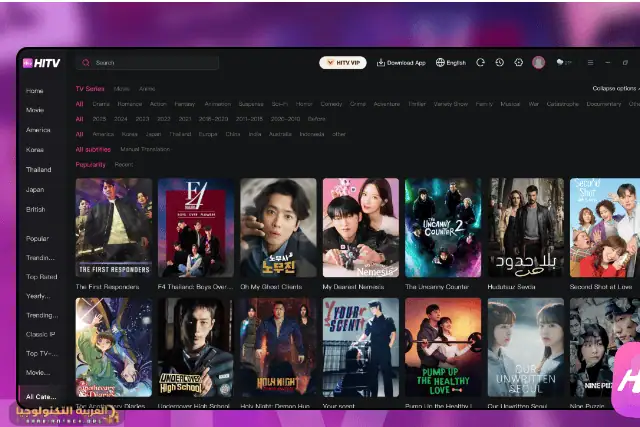Open My Dearest Nemesis poster
Viewport: 640px width, 427px height.
pos(361,228)
